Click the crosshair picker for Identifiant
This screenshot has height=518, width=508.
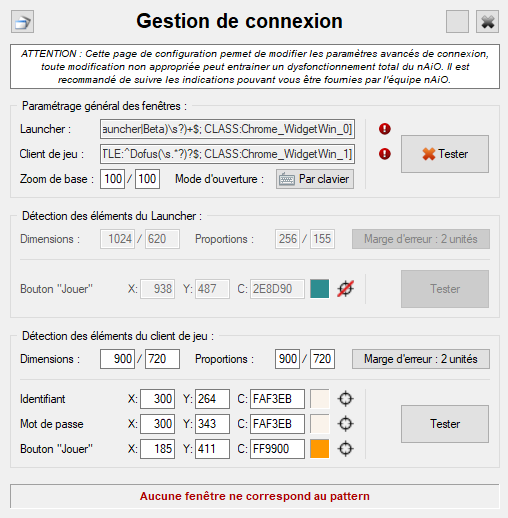(345, 399)
